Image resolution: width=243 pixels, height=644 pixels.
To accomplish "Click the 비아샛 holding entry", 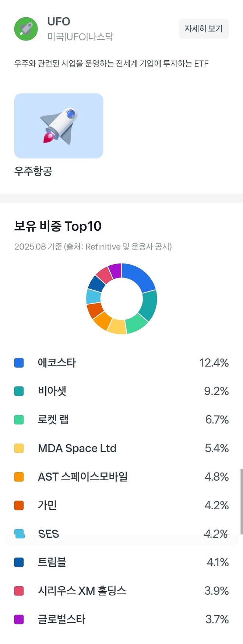I will [121, 391].
